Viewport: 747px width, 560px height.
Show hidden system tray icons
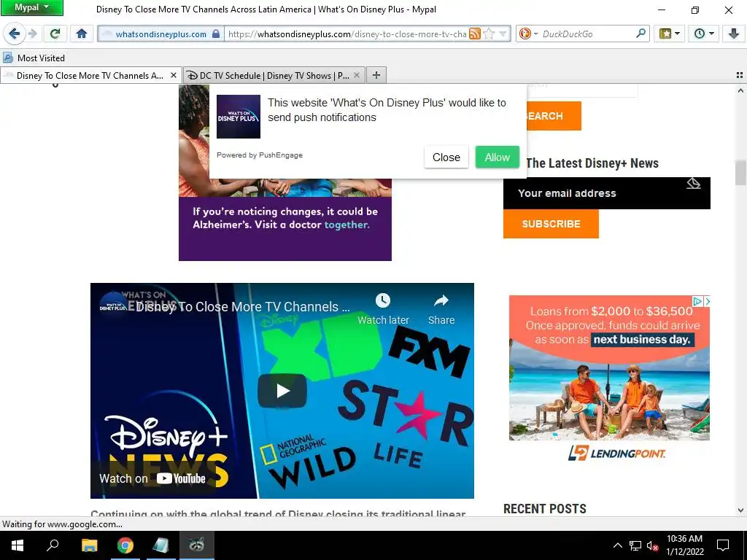tap(617, 545)
